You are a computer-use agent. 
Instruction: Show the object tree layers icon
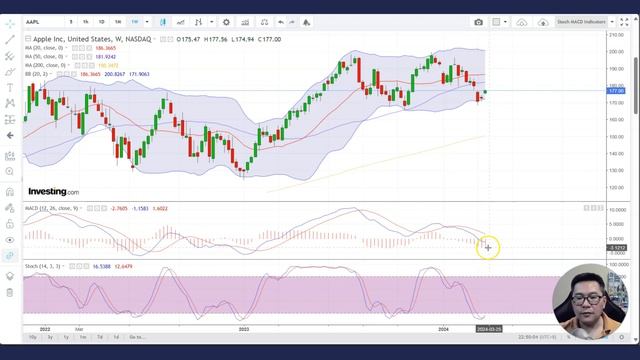click(10, 276)
